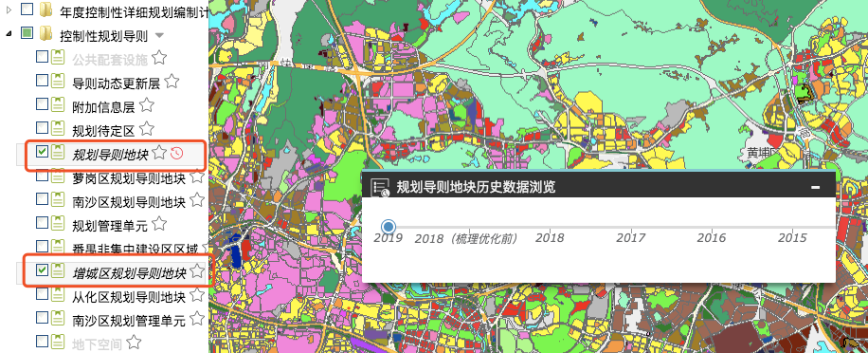
Task: Enable the 规划待定区 checkbox
Action: point(42,128)
